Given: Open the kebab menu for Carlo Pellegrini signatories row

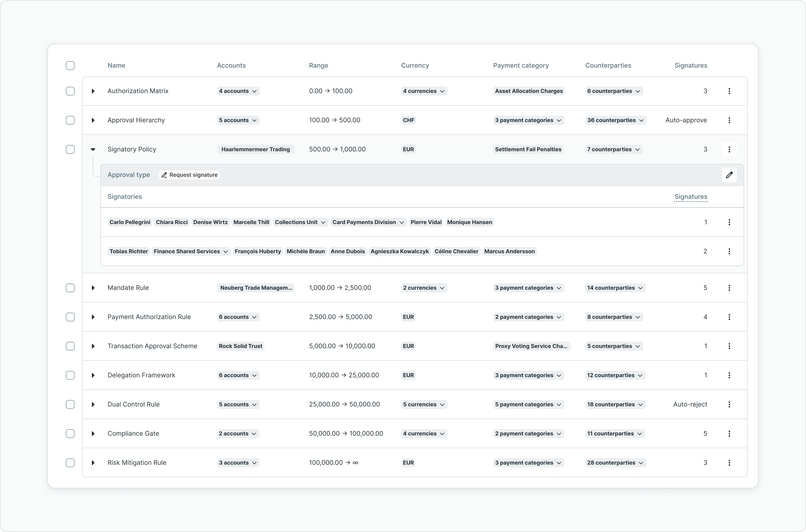Looking at the screenshot, I should (729, 222).
